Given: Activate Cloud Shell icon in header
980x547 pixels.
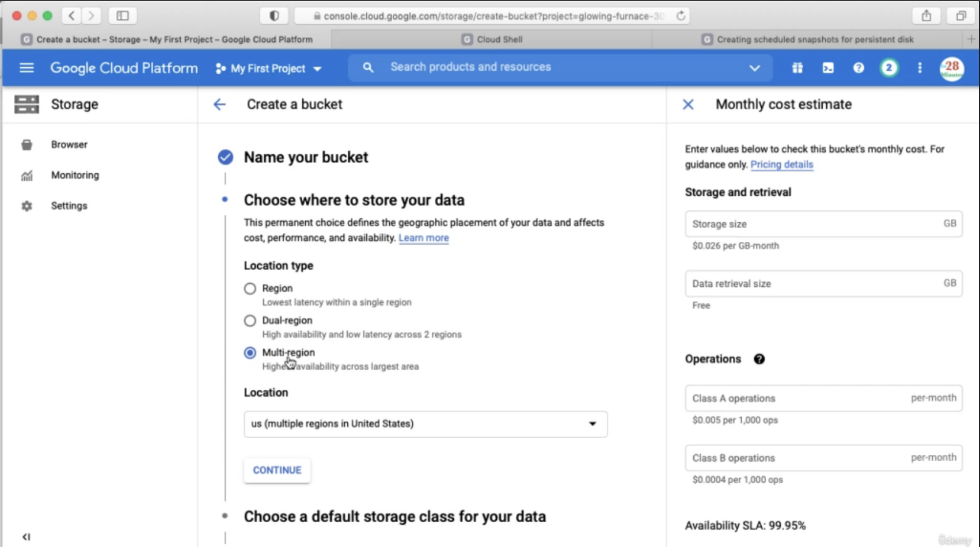Looking at the screenshot, I should [827, 68].
